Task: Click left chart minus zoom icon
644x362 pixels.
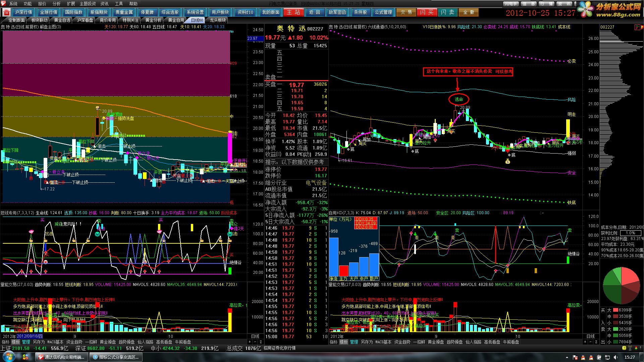Action: click(x=255, y=342)
